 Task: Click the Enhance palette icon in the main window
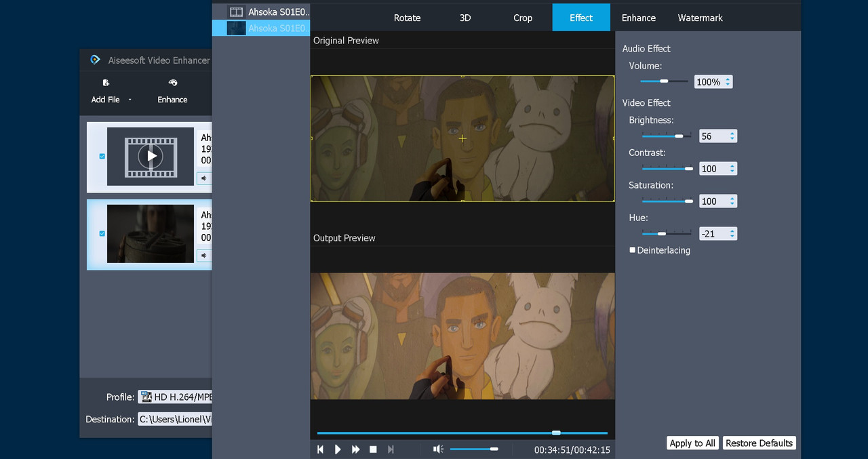172,83
